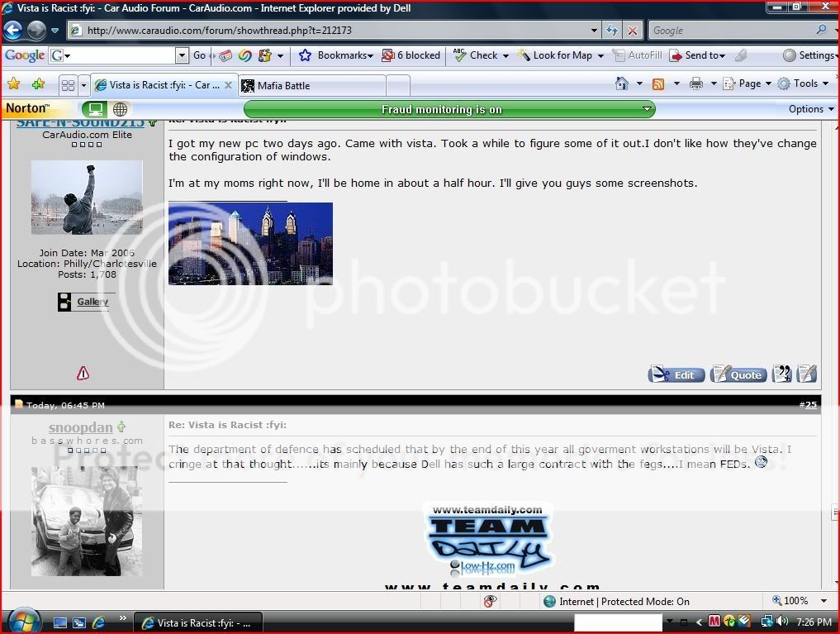840x634 pixels.
Task: Click the Print icon
Action: click(x=696, y=83)
